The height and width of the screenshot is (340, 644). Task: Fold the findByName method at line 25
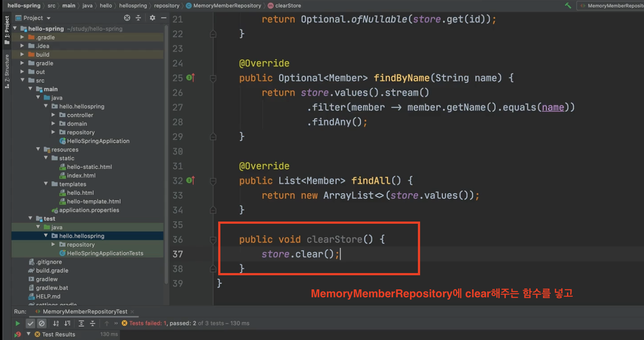click(213, 78)
